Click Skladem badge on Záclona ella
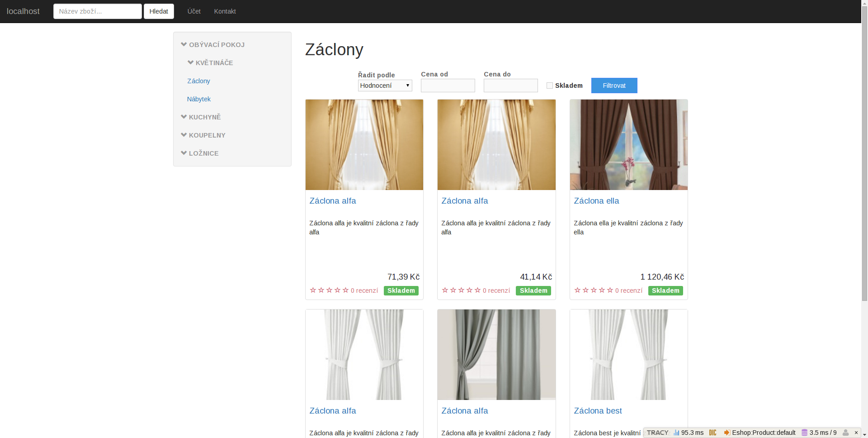The image size is (868, 438). (665, 290)
